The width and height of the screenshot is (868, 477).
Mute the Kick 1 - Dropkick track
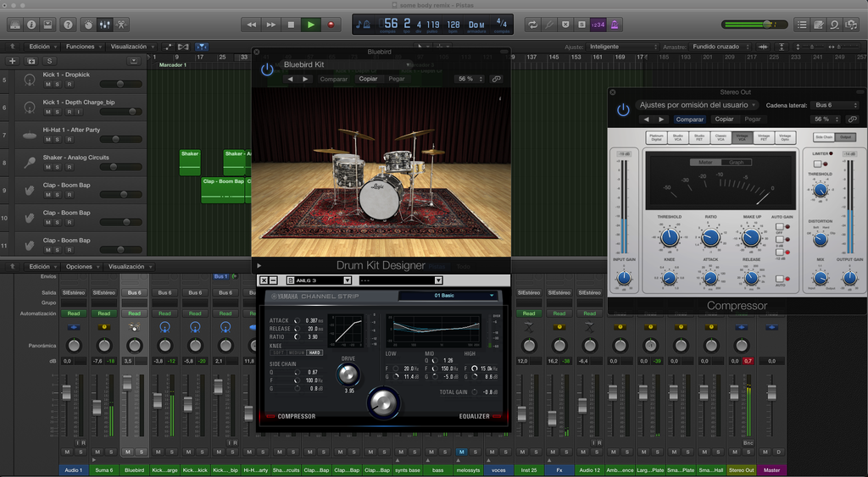coord(48,84)
